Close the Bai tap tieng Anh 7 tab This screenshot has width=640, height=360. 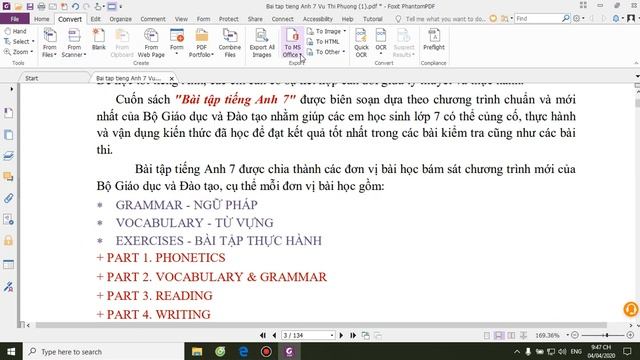(172, 78)
